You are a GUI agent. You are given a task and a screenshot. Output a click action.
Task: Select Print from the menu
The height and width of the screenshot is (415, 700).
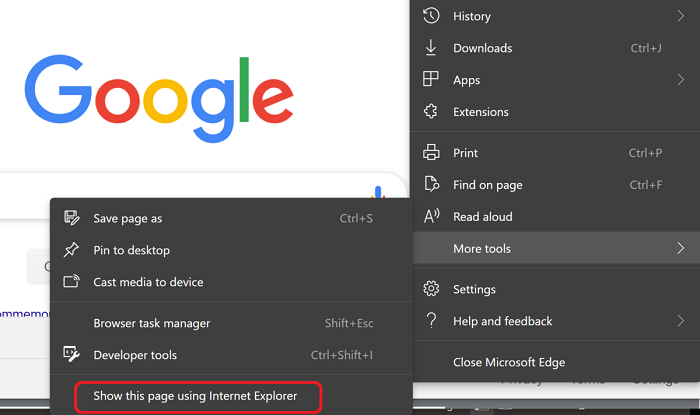(x=555, y=153)
